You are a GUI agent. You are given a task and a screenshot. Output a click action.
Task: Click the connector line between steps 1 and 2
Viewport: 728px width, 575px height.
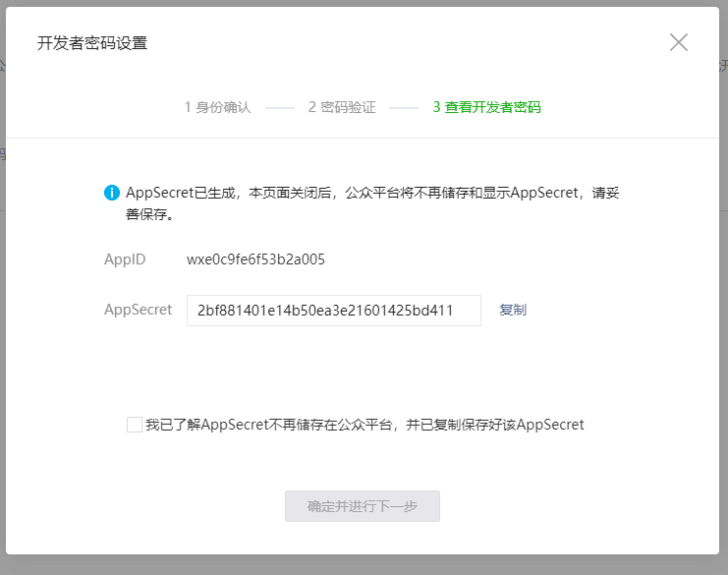pos(279,108)
